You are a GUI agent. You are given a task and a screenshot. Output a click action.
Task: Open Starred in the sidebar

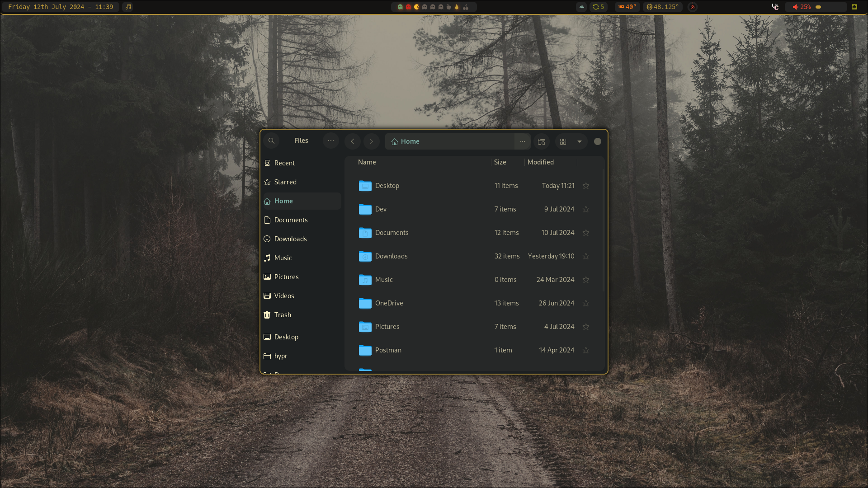click(x=302, y=182)
